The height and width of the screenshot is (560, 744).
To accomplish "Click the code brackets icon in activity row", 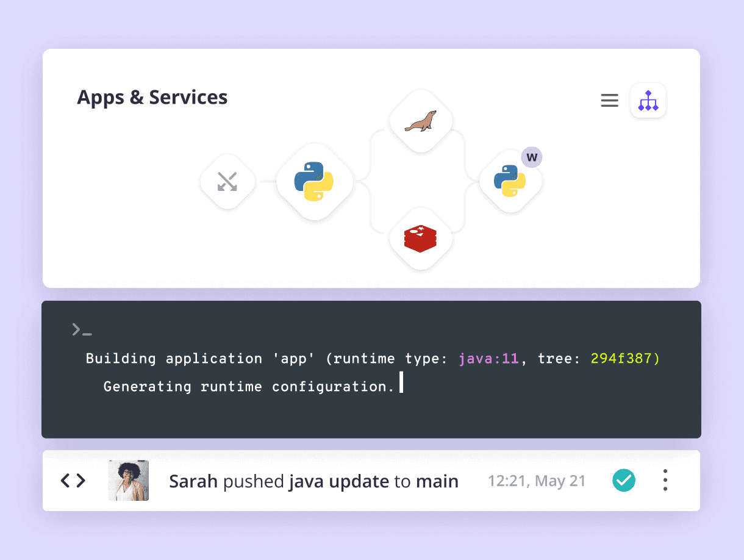I will 73,481.
